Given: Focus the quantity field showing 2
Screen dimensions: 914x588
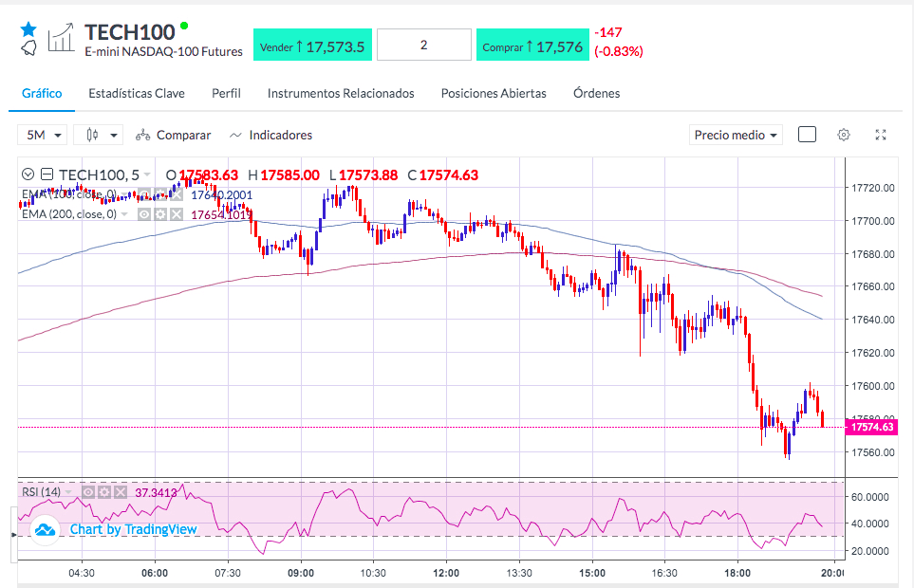Looking at the screenshot, I should (x=423, y=45).
